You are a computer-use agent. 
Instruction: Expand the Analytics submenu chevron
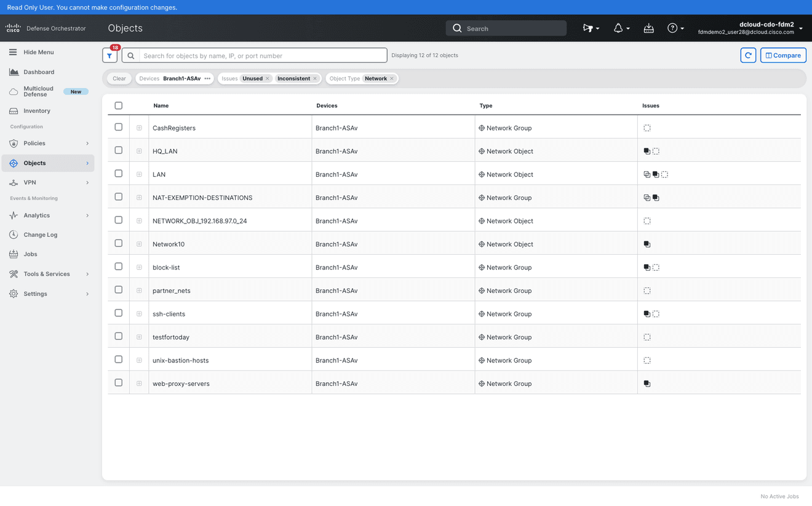pos(87,215)
